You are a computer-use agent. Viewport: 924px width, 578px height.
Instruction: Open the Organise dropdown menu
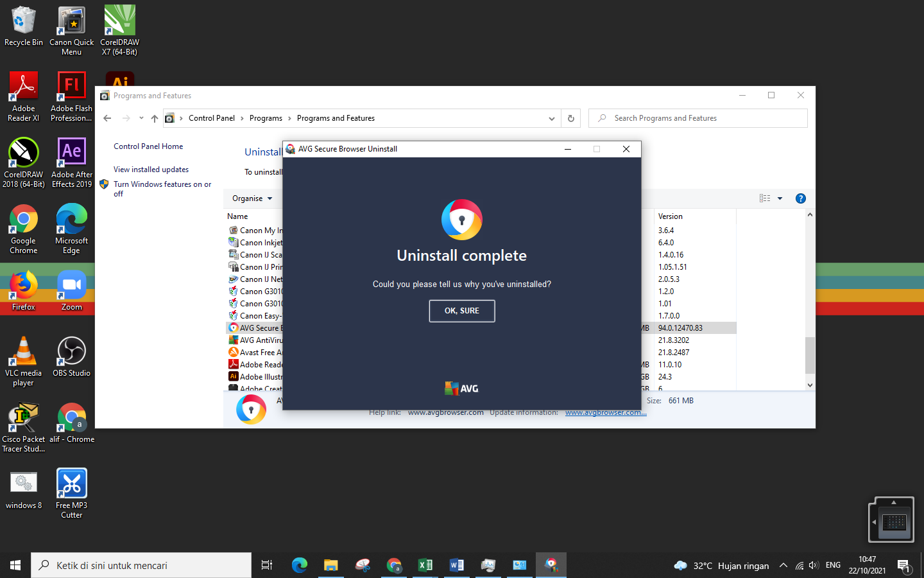pyautogui.click(x=252, y=198)
